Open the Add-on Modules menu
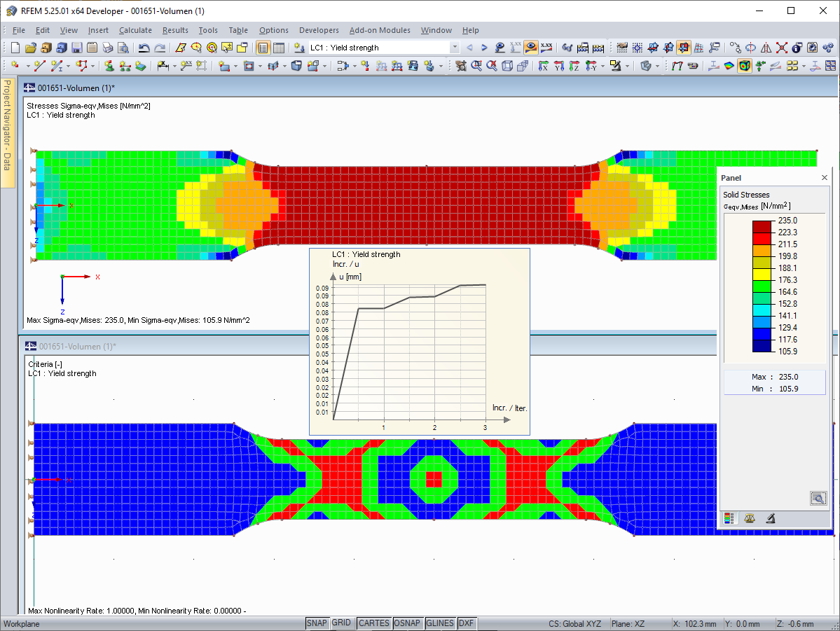Image resolution: width=840 pixels, height=631 pixels. [380, 30]
